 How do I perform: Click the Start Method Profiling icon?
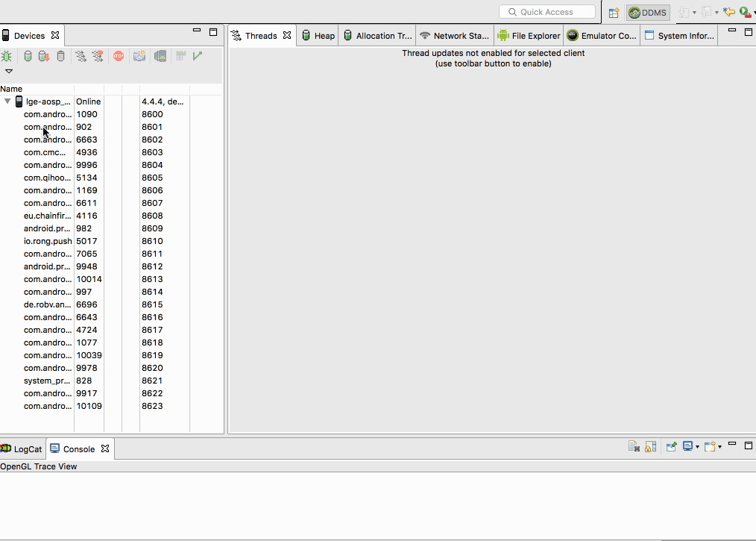click(98, 56)
